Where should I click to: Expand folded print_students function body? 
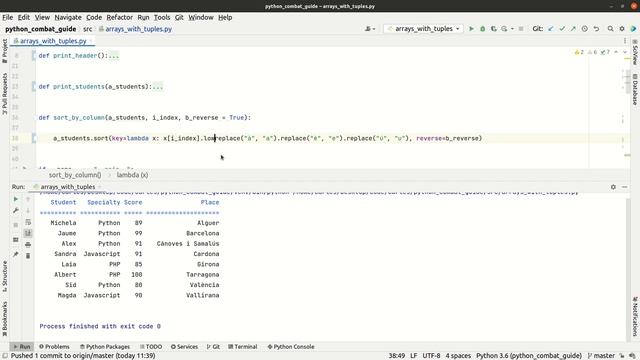tap(158, 87)
